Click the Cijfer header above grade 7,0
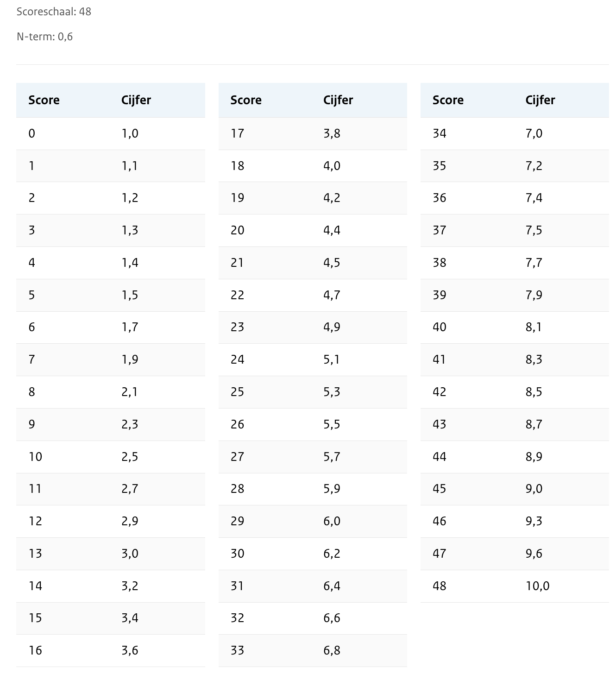 tap(540, 100)
